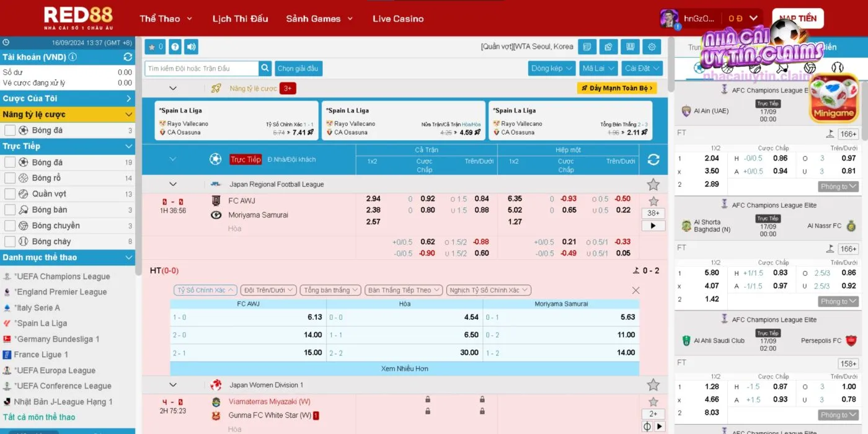Viewport: 868px width, 434px height.
Task: Open the Dòng kép dropdown
Action: [551, 68]
